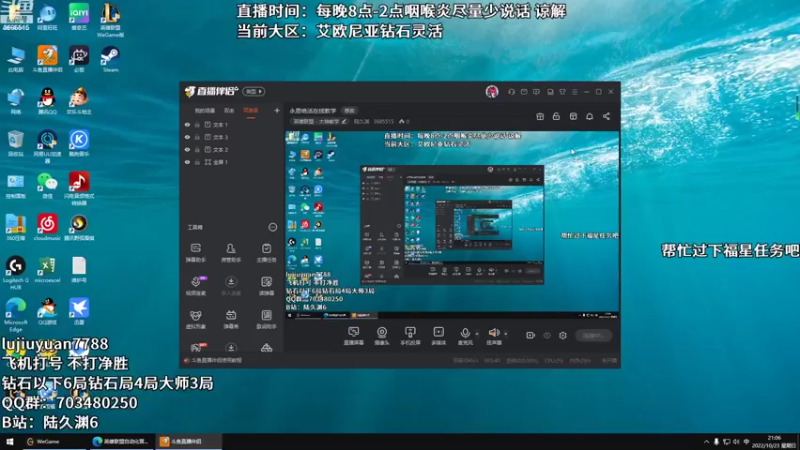This screenshot has width=800, height=450.
Task: Open the room manager assistant tool in the toolbox
Action: [x=231, y=253]
